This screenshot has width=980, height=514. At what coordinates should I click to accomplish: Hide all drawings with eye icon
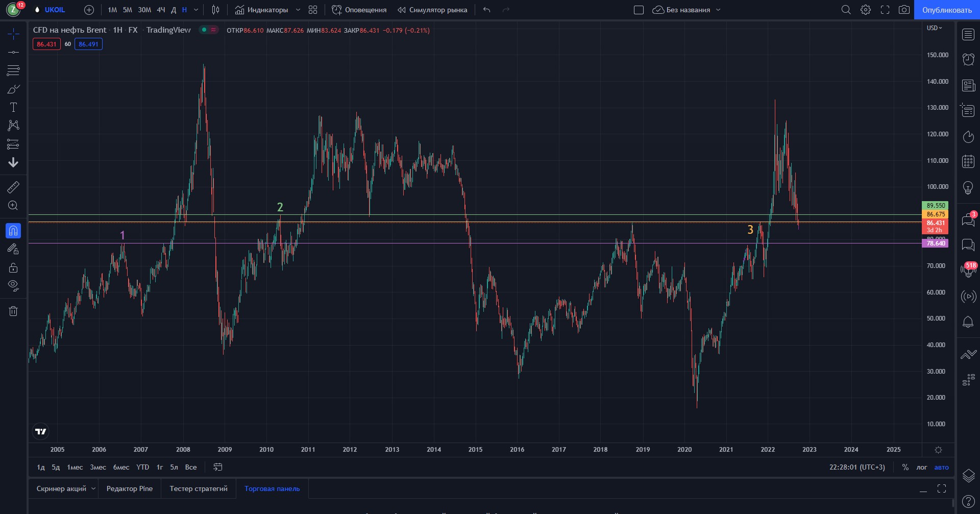pos(13,285)
